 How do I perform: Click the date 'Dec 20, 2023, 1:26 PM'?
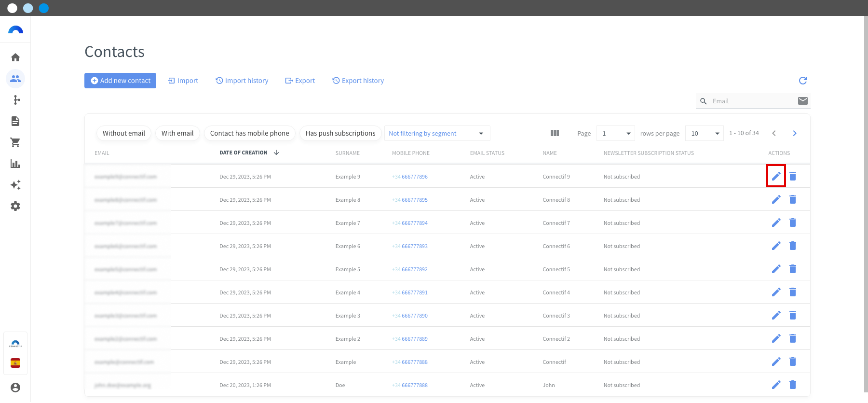(x=245, y=385)
